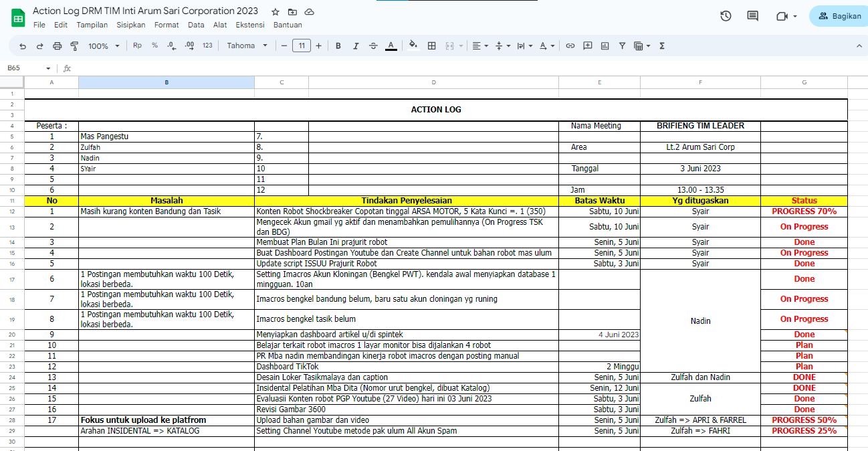Select the cell 'PROGRESS 70%'

tap(804, 211)
